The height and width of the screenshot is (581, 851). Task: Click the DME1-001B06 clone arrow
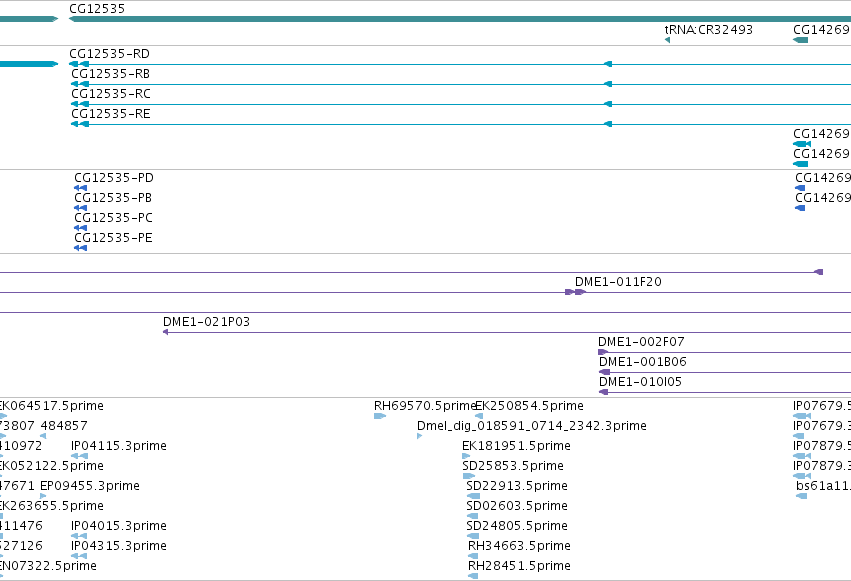[x=604, y=372]
